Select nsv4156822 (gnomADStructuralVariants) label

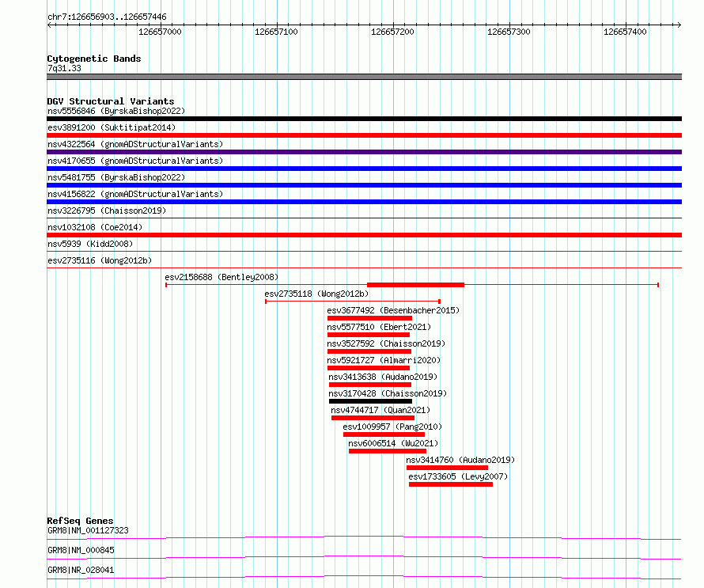coord(135,194)
